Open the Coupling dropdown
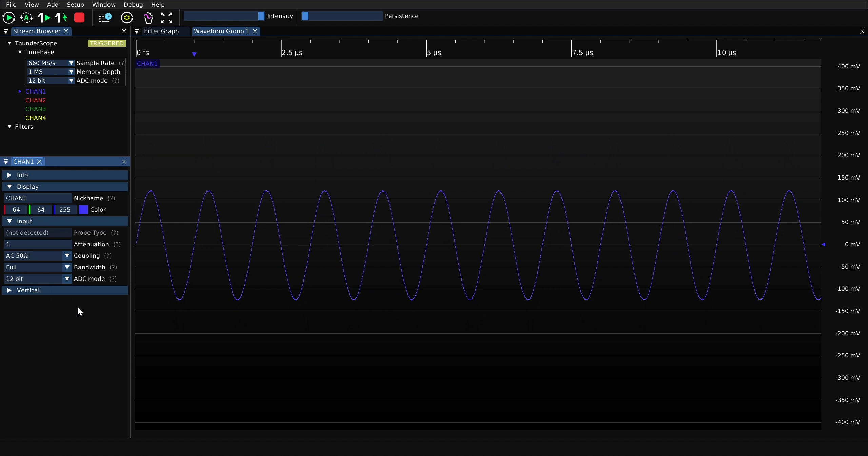 38,256
